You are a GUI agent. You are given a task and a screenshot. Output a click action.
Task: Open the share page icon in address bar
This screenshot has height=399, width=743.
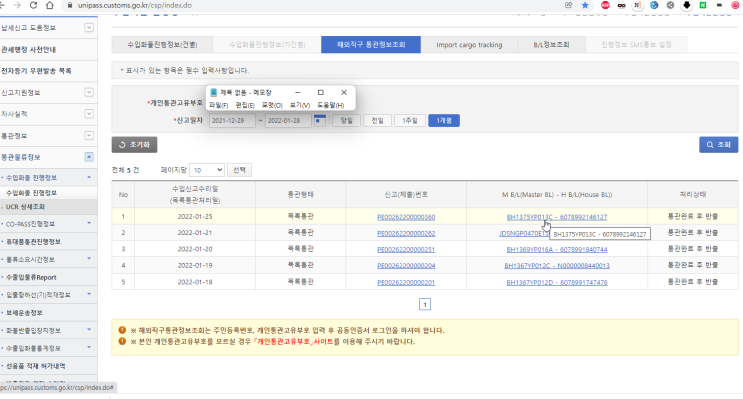569,5
